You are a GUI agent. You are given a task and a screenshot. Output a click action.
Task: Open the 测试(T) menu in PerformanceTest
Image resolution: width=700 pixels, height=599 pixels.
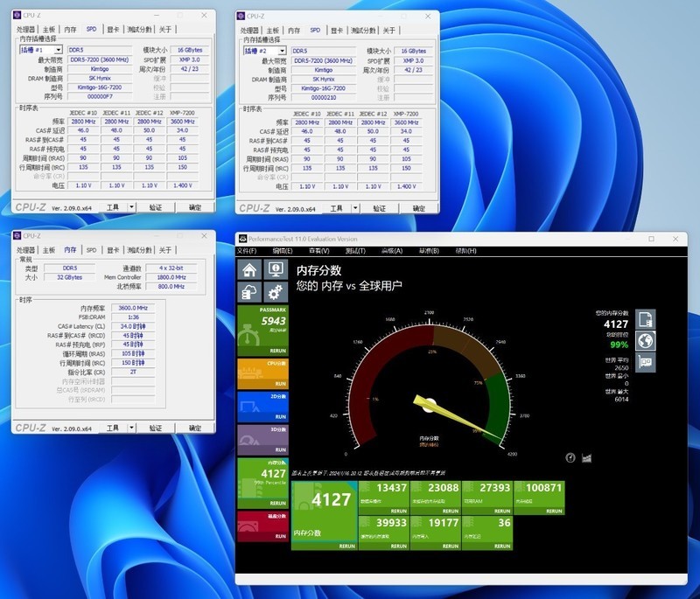click(354, 251)
